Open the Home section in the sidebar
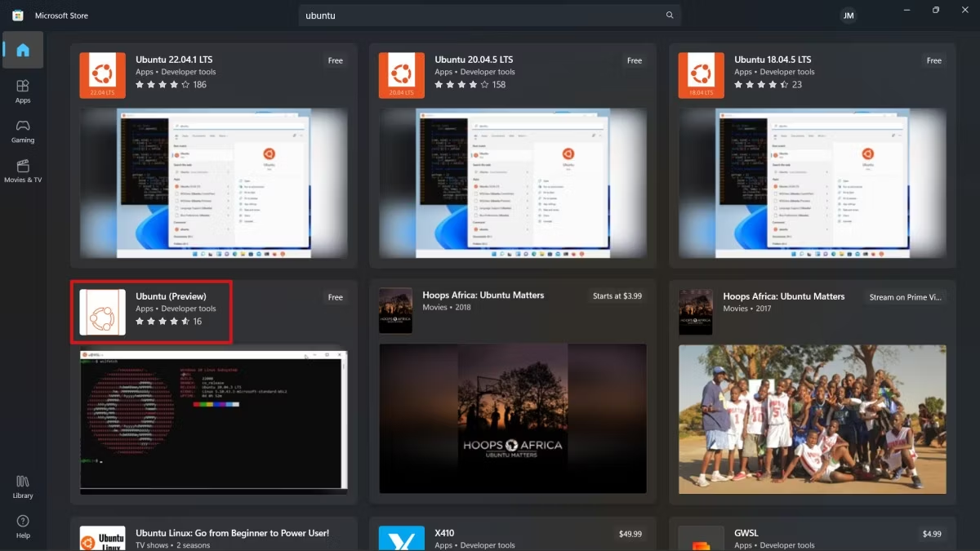This screenshot has height=551, width=980. click(23, 50)
